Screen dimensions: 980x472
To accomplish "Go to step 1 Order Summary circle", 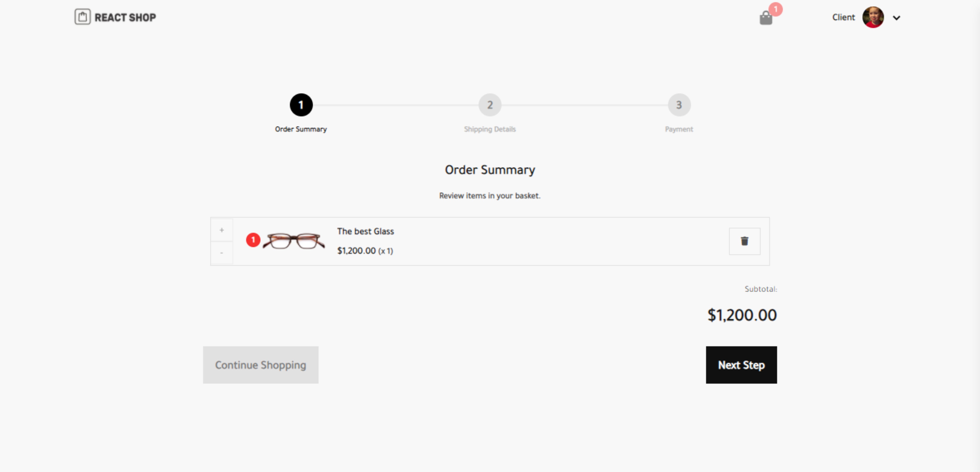I will click(x=301, y=105).
